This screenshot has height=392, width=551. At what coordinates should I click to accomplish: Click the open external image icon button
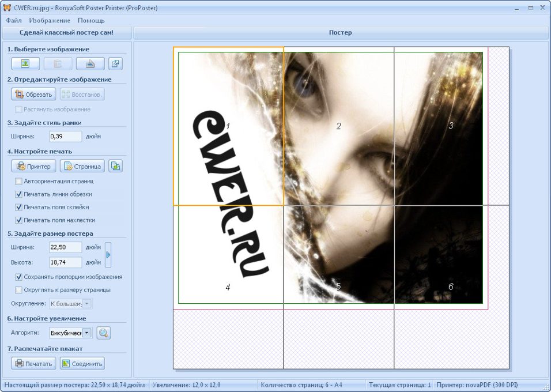pyautogui.click(x=115, y=64)
